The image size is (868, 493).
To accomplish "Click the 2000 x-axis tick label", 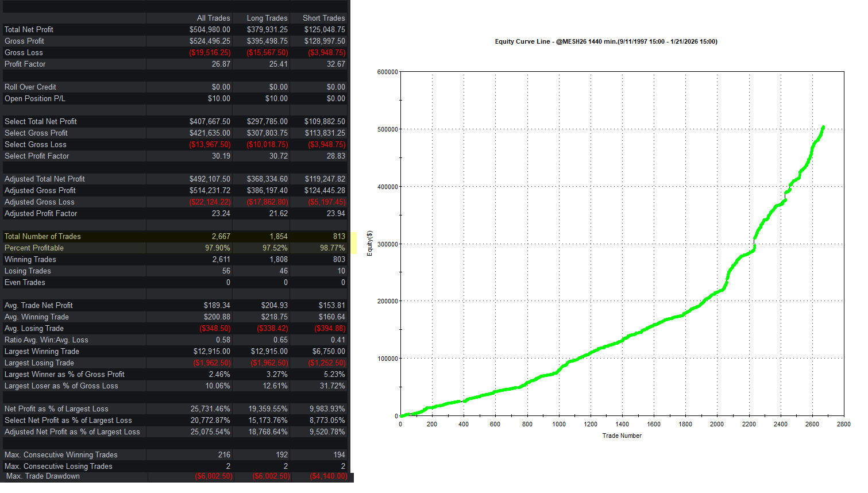I will [x=716, y=424].
